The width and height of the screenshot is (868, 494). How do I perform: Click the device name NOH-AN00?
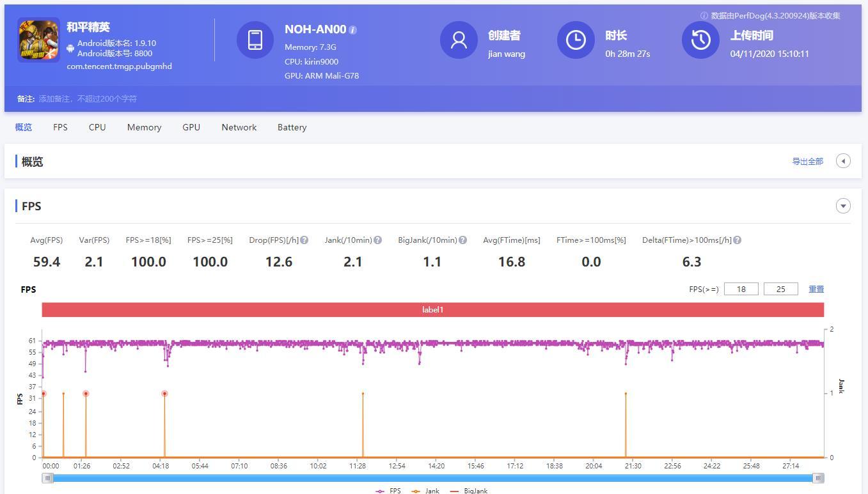coord(315,29)
